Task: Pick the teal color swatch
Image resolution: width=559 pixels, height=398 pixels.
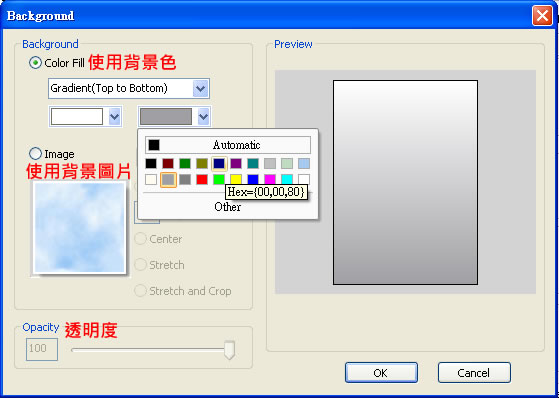Action: click(253, 164)
